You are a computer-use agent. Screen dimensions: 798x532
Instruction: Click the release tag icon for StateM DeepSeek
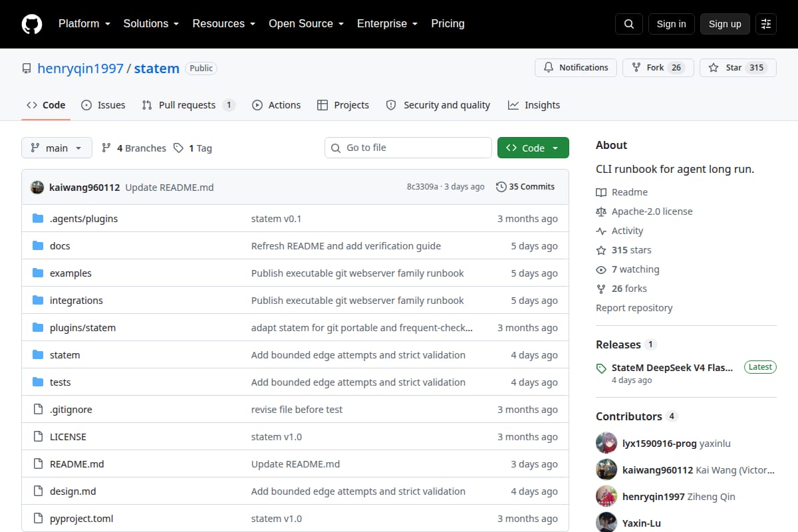point(601,368)
